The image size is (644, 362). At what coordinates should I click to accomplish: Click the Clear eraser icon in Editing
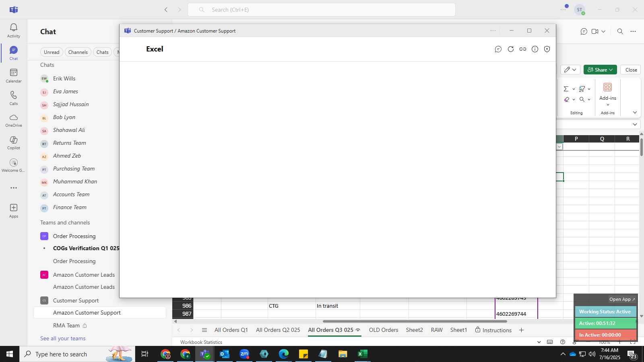[566, 99]
